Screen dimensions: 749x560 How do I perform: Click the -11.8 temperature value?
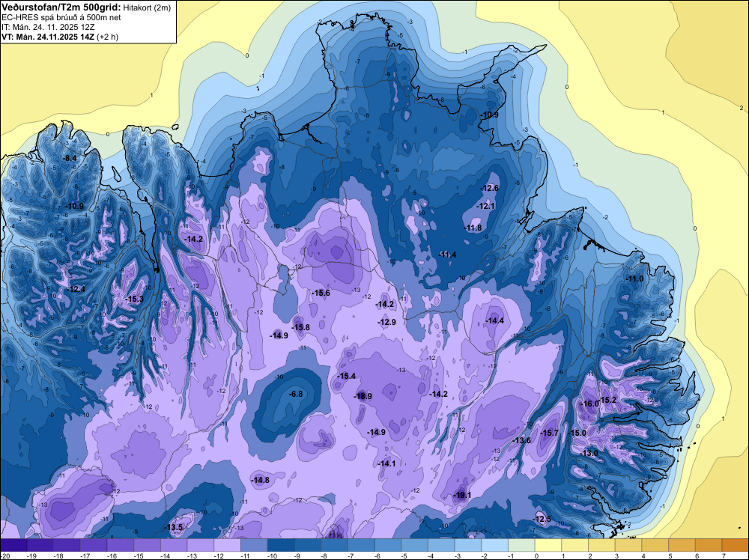[x=473, y=228]
